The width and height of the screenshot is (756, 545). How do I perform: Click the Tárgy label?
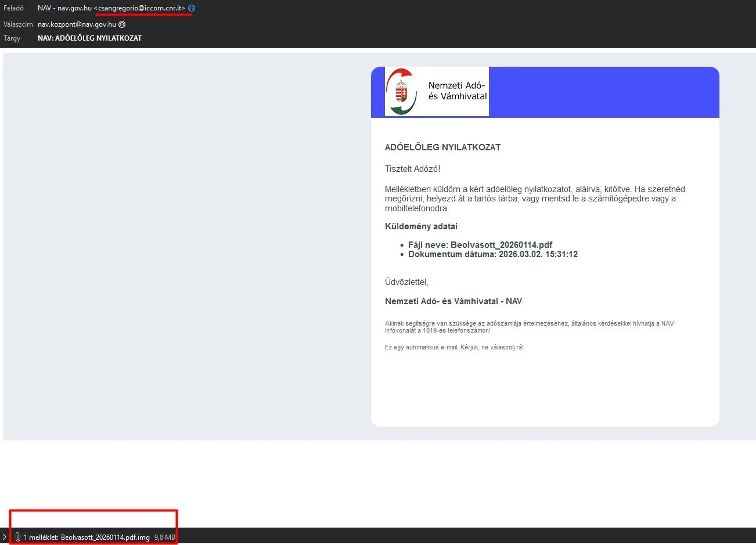point(12,38)
